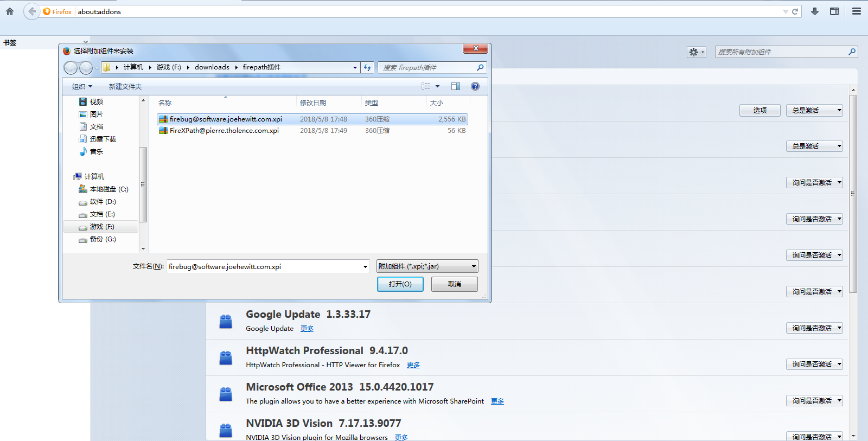The width and height of the screenshot is (868, 441).
Task: Open 更多 link for Microsoft Office 2013
Action: point(497,401)
